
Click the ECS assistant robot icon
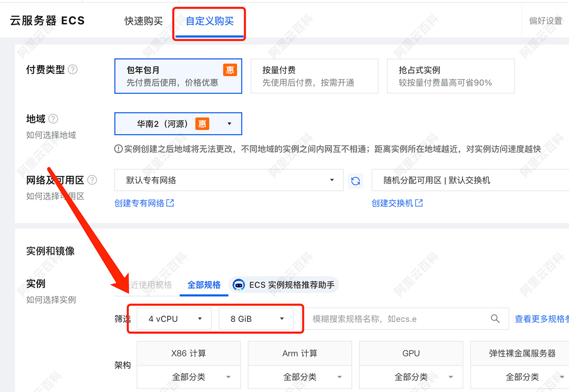click(239, 285)
